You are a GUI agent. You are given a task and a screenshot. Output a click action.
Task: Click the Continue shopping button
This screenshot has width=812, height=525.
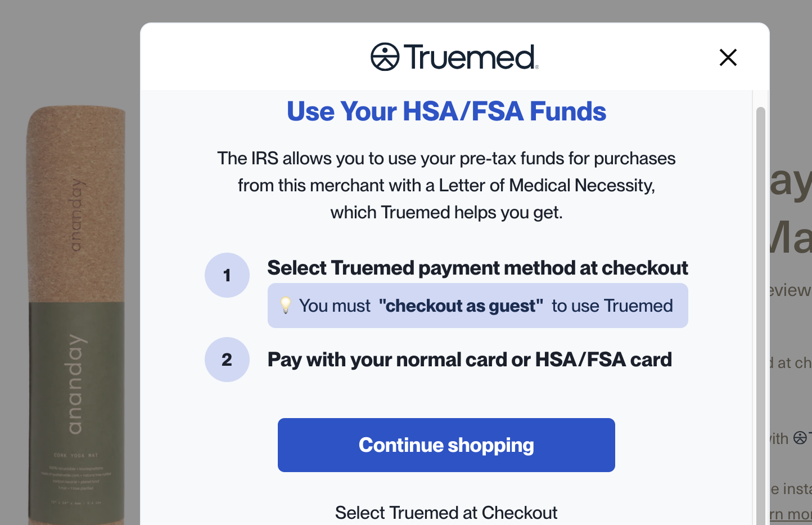[x=446, y=445]
